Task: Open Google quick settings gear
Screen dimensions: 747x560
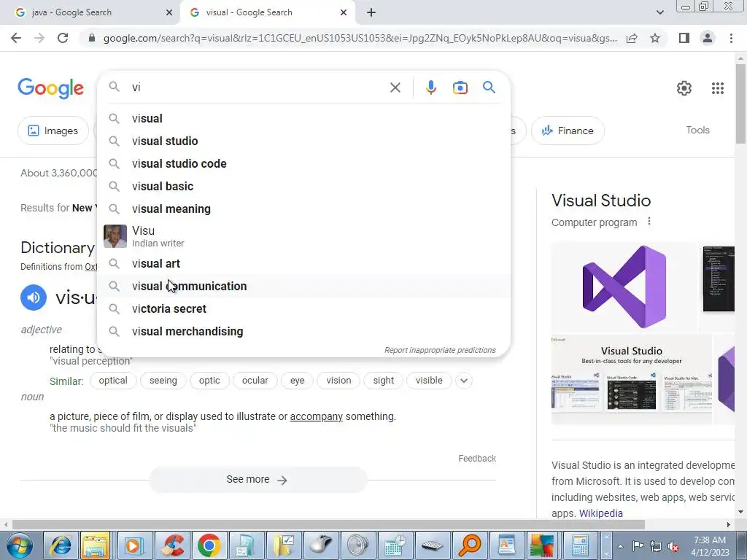Action: tap(684, 88)
